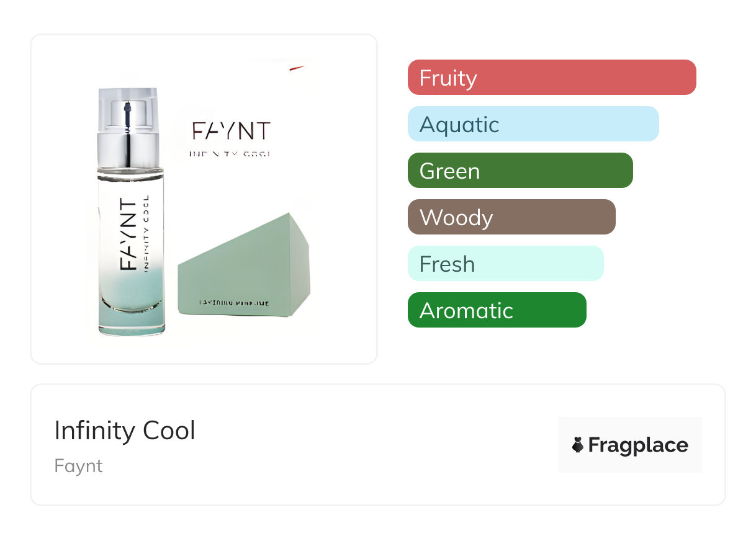Click Infinity Cool text under FAYNT logo
The width and height of the screenshot is (756, 536).
click(231, 153)
